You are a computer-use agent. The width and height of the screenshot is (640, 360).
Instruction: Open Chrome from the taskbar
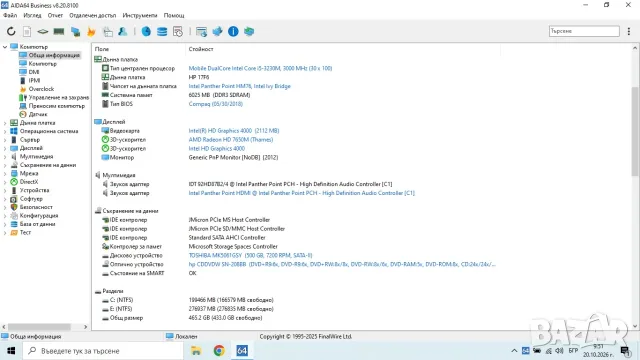[x=219, y=351]
